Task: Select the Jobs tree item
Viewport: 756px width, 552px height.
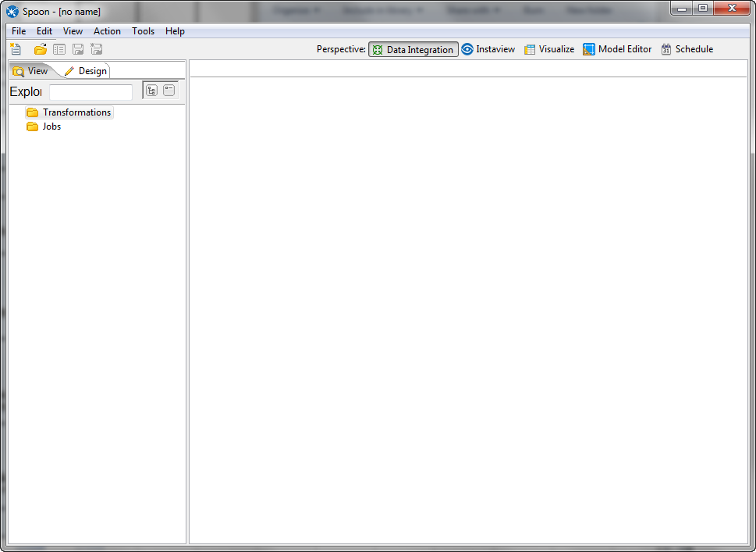Action: coord(44,126)
